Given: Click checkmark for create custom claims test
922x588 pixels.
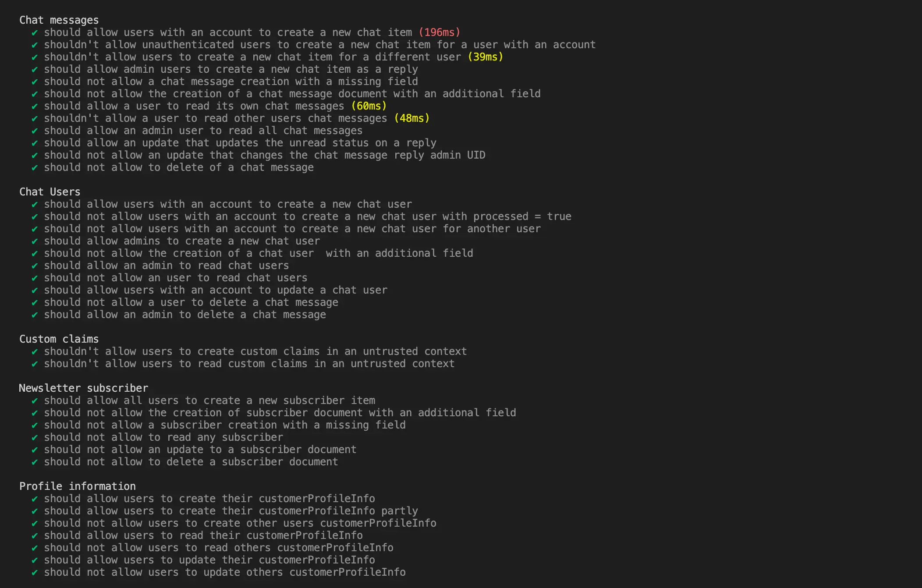Looking at the screenshot, I should 35,352.
